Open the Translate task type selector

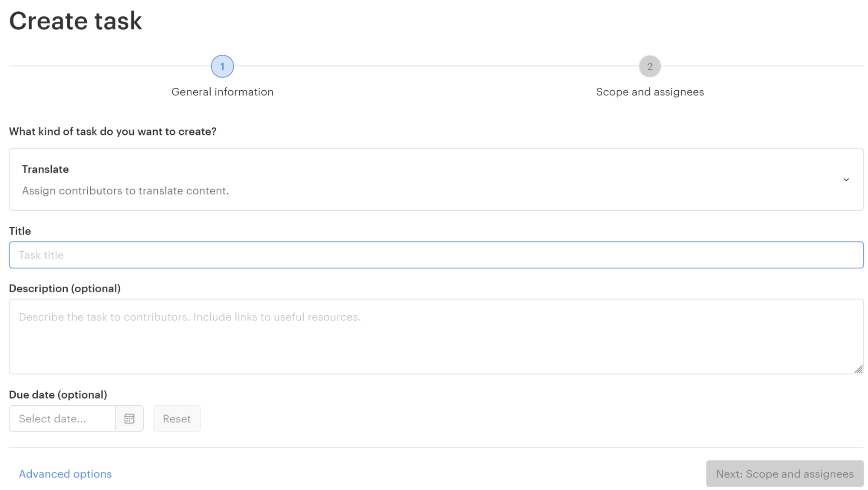pyautogui.click(x=436, y=179)
